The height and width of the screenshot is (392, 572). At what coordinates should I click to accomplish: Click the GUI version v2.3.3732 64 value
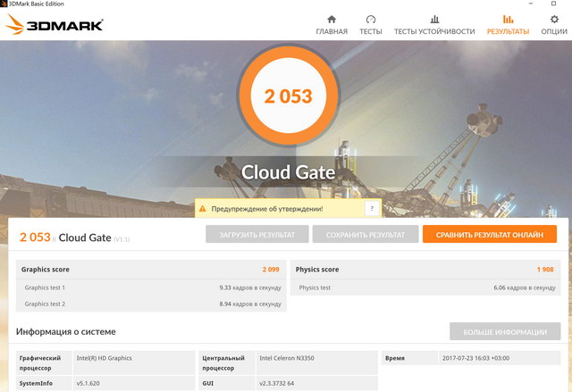(276, 383)
